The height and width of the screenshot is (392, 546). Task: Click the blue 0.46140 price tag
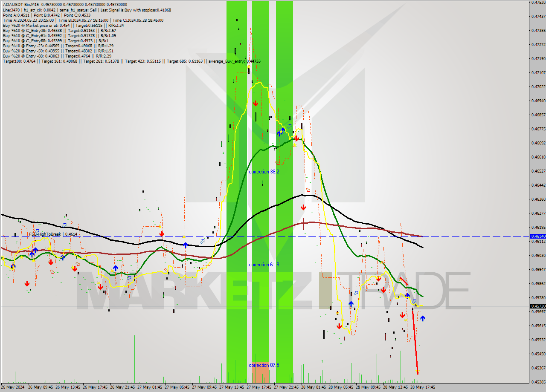tap(537, 236)
